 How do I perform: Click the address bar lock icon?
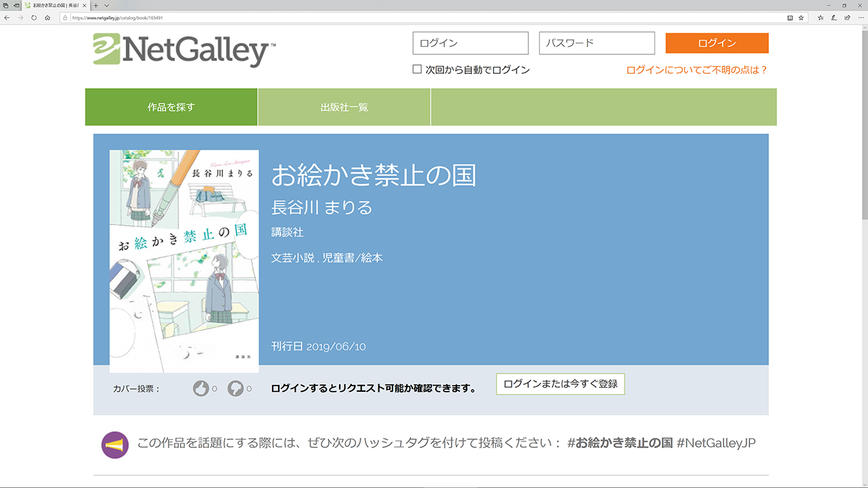66,18
